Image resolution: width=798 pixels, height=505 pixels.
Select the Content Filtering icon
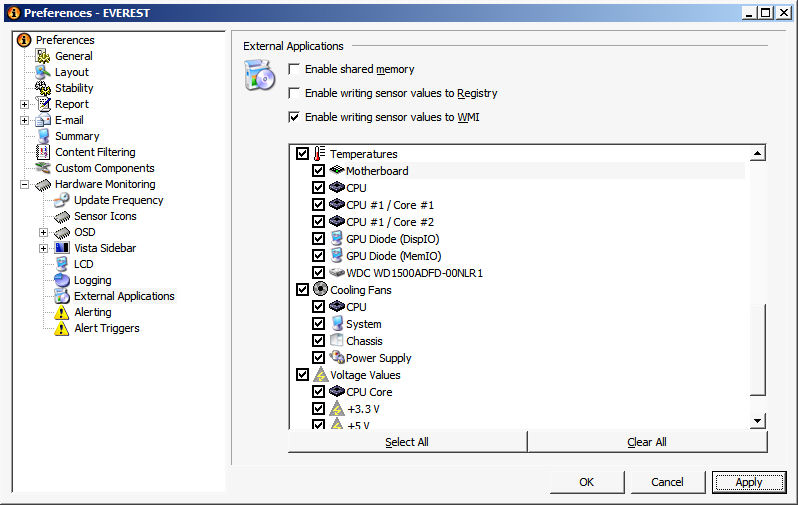(43, 152)
